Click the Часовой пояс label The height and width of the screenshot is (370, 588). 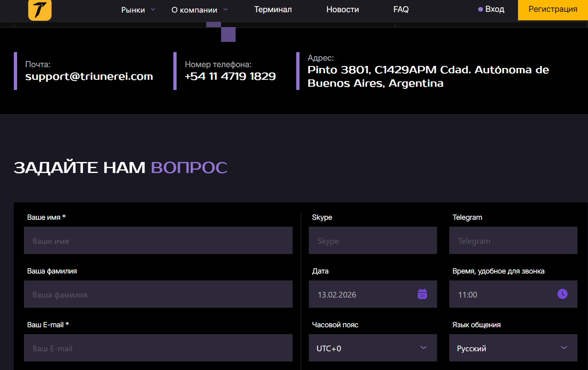click(x=335, y=325)
